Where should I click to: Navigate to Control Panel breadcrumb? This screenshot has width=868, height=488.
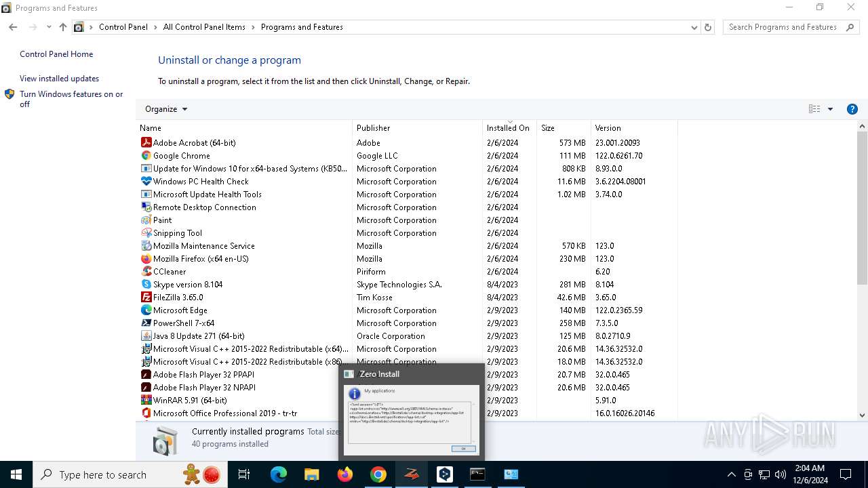[123, 27]
